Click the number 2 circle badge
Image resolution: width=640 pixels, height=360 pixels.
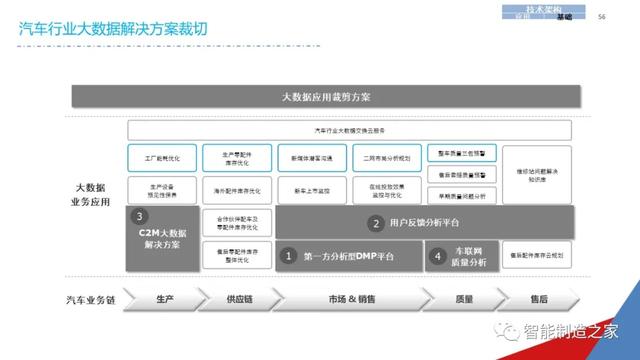[376, 223]
